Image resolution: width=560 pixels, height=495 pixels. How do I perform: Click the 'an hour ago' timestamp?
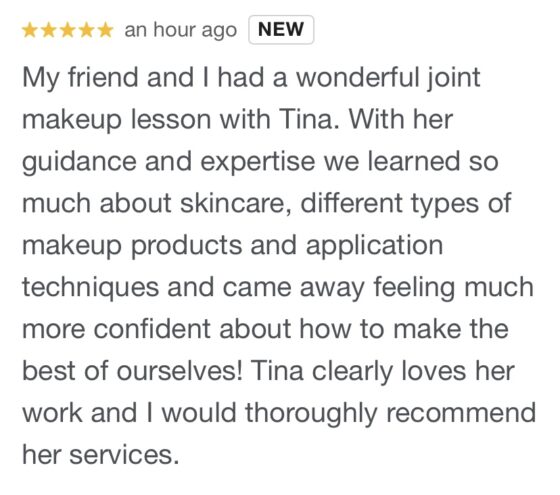click(180, 30)
